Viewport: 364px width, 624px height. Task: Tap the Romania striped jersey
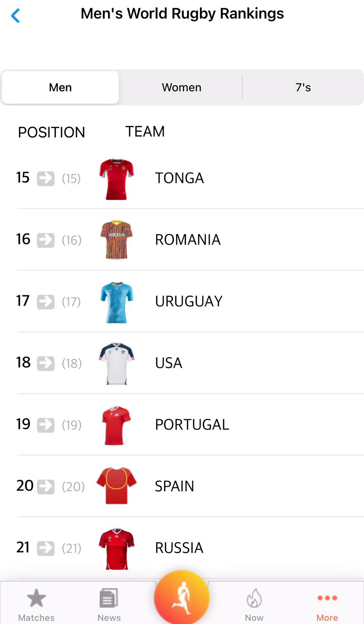pyautogui.click(x=117, y=240)
